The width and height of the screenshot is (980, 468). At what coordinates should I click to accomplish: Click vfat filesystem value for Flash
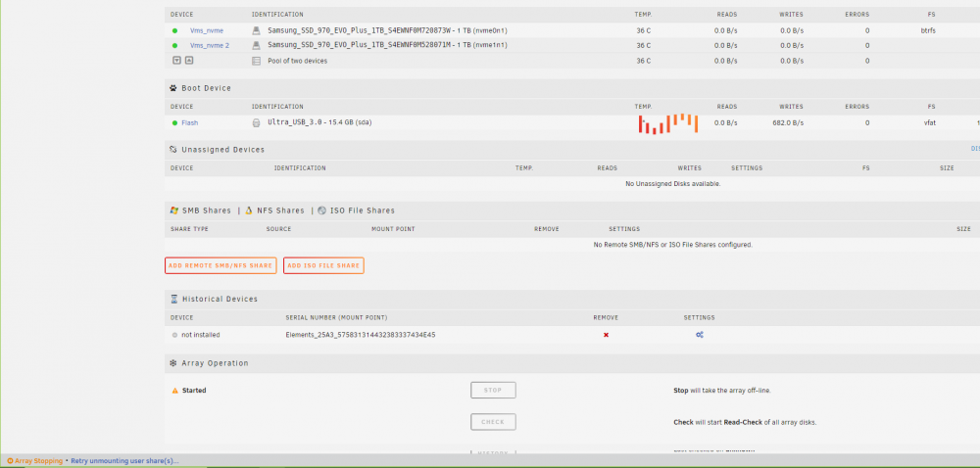[x=931, y=123]
